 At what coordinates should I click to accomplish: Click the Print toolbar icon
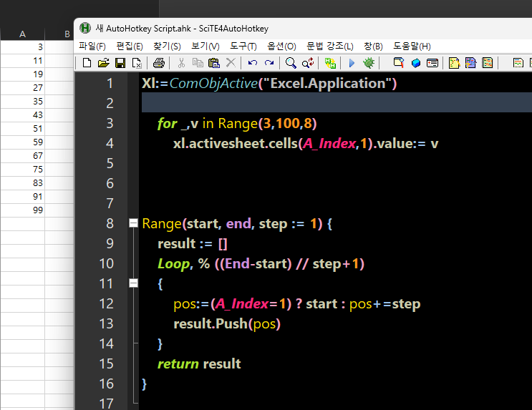click(159, 63)
